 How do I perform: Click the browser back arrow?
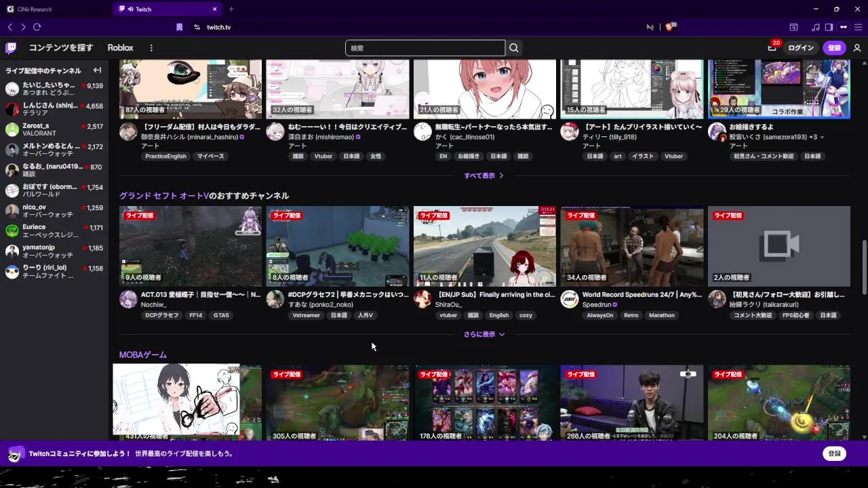pyautogui.click(x=9, y=27)
